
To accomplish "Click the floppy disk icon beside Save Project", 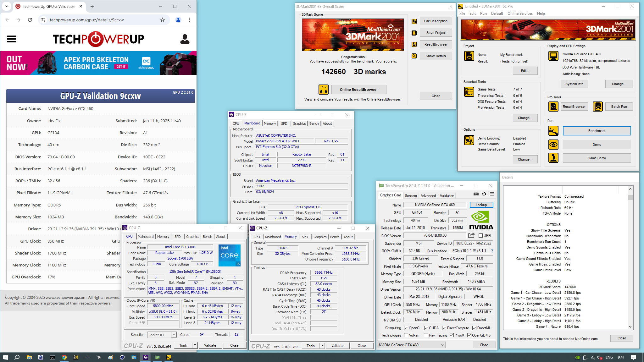I will pos(414,33).
